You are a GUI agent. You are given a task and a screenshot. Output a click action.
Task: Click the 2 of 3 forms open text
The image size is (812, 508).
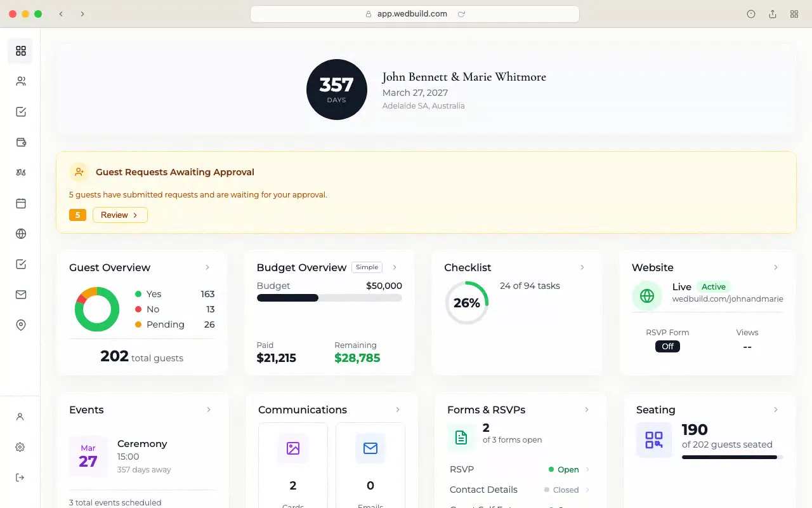[512, 434]
